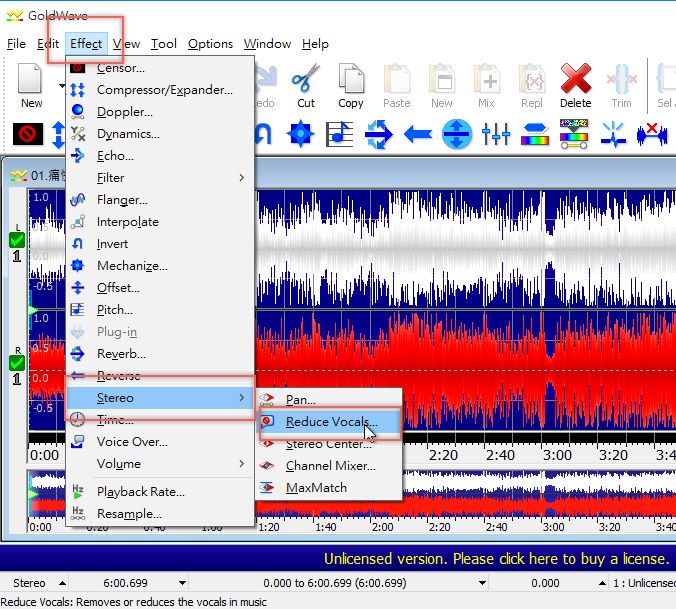676x609 pixels.
Task: Toggle the left channel green checkbox
Action: 17,240
